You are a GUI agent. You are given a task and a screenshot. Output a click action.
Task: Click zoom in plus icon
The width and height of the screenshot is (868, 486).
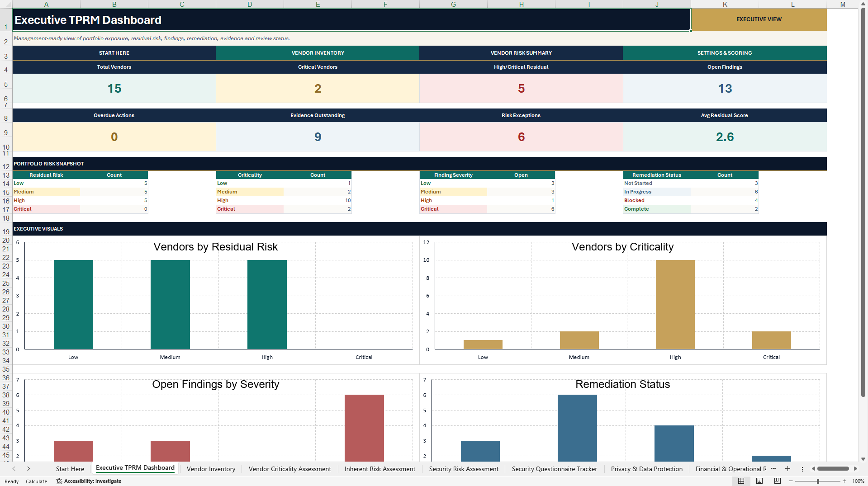[x=844, y=481]
